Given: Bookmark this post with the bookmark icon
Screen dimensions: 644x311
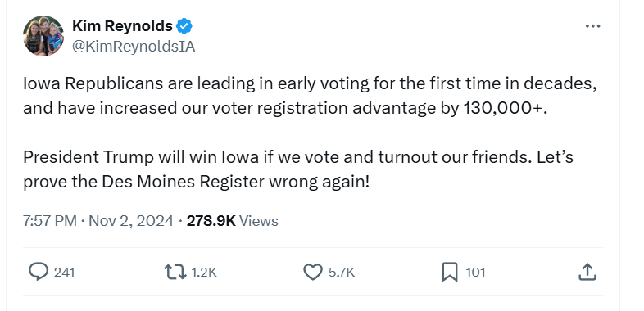Looking at the screenshot, I should 449,272.
